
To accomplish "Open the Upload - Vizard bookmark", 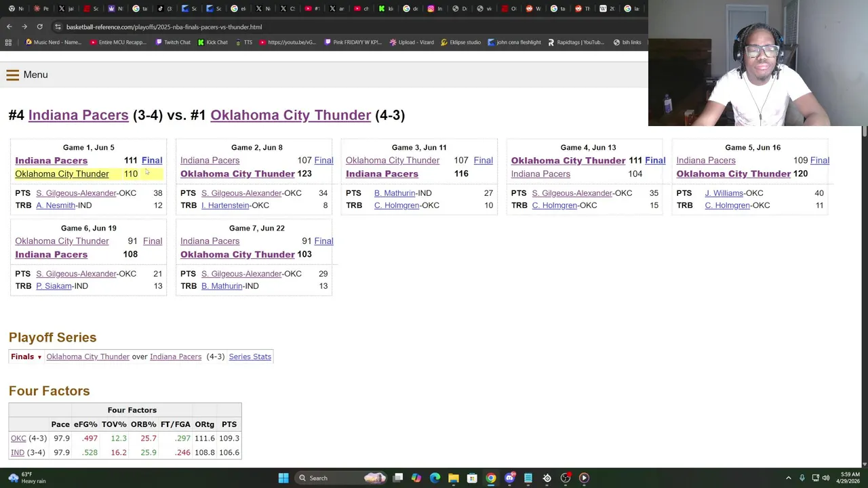I will [x=412, y=42].
